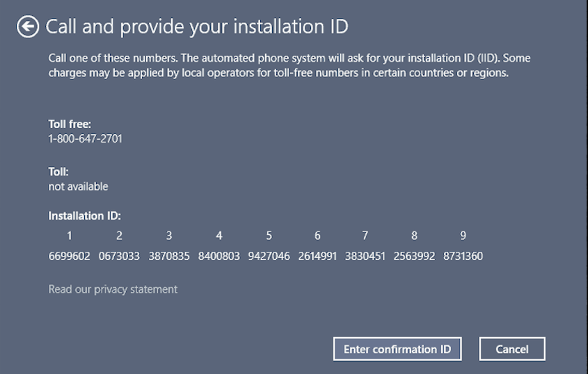The width and height of the screenshot is (588, 374).
Task: Cancel the phone activation dialog
Action: [512, 349]
